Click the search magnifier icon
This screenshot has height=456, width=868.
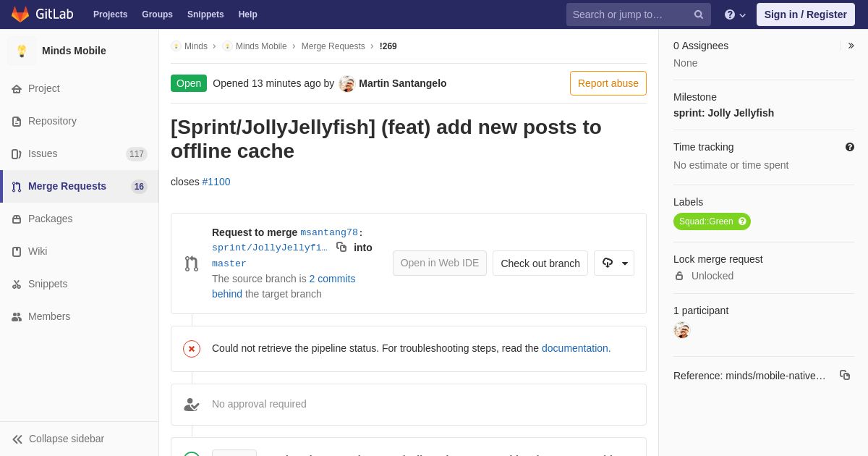(x=699, y=14)
